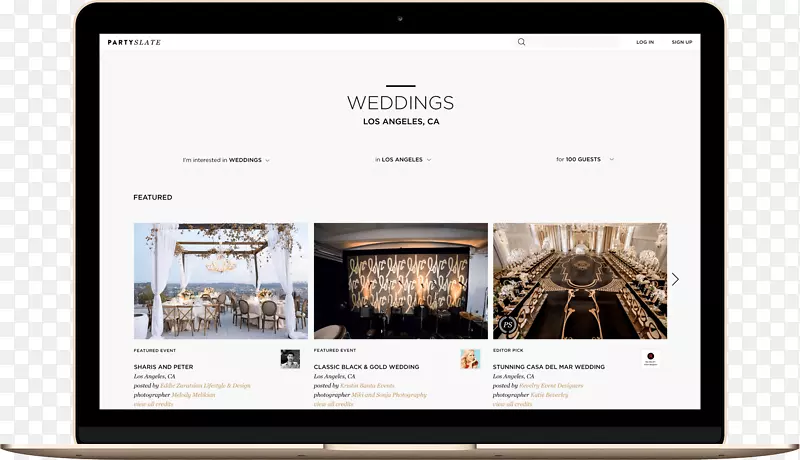
Task: Click FEATURED EVENT label above Sharis and Peter
Action: click(x=155, y=350)
